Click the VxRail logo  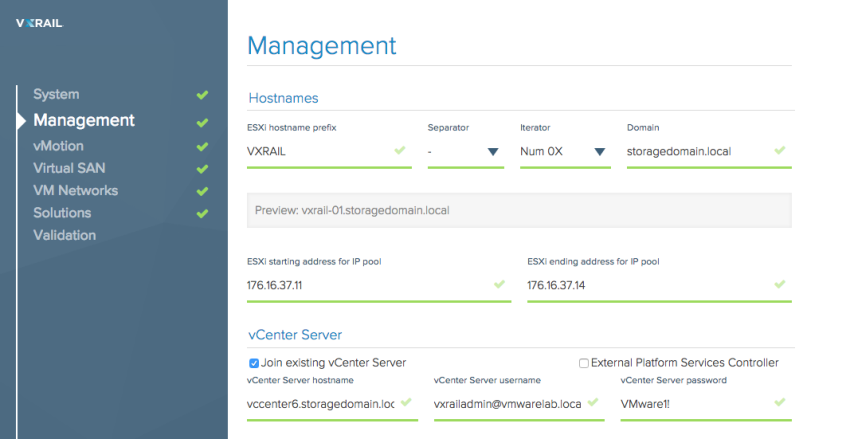pos(40,23)
